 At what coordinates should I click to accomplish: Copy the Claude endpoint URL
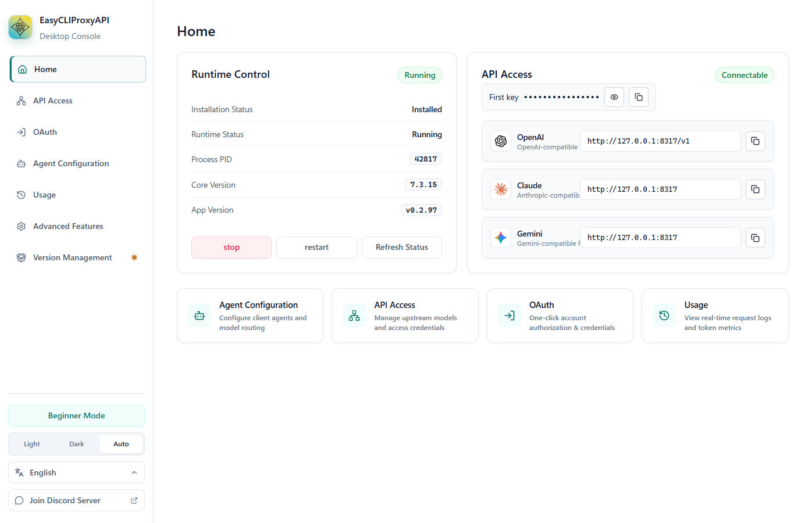(756, 189)
